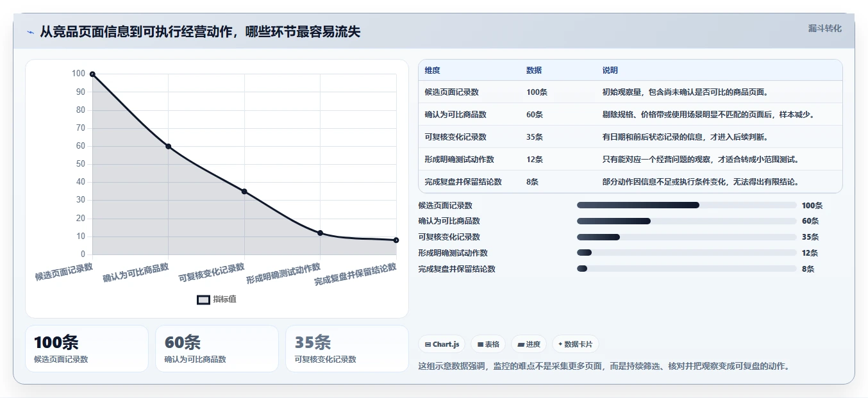Click the chart data point at value 60
Viewport: 868px width, 398px height.
pos(168,146)
